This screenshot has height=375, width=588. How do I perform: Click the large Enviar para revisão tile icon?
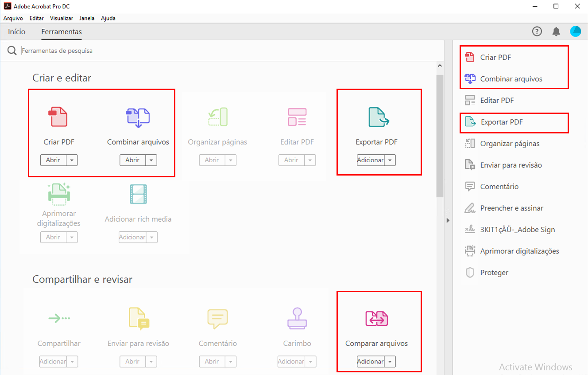pyautogui.click(x=139, y=318)
